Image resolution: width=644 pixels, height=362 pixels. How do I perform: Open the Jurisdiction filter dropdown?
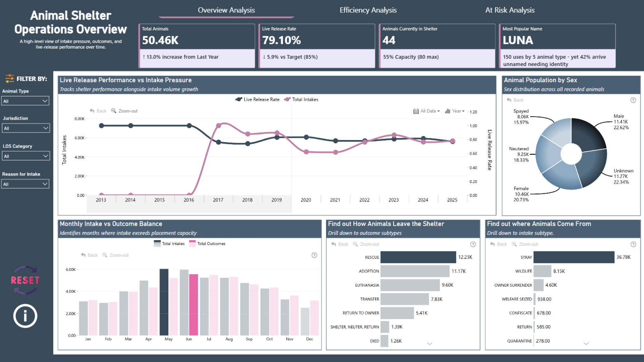click(x=26, y=128)
